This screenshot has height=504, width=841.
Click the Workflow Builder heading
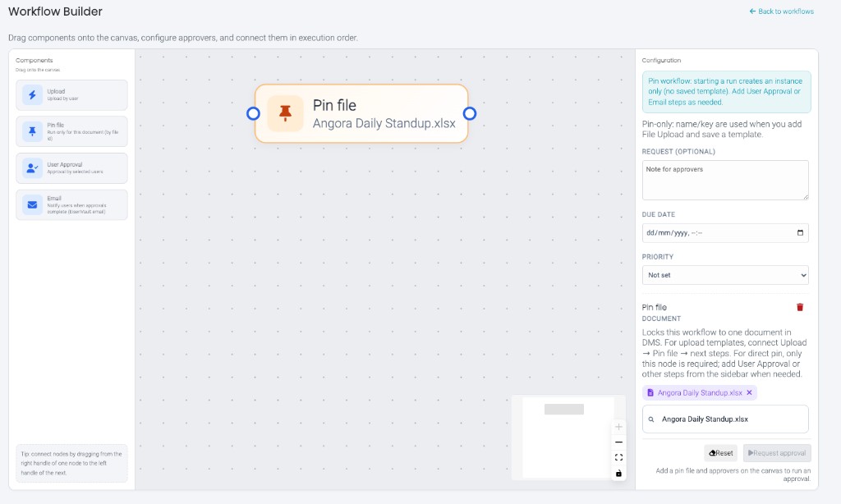click(x=55, y=11)
